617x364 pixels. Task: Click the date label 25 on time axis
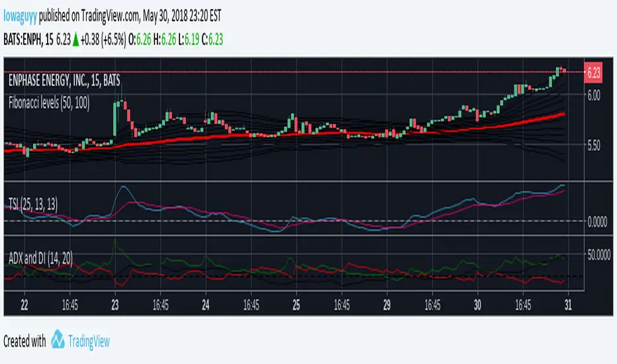[x=297, y=305]
